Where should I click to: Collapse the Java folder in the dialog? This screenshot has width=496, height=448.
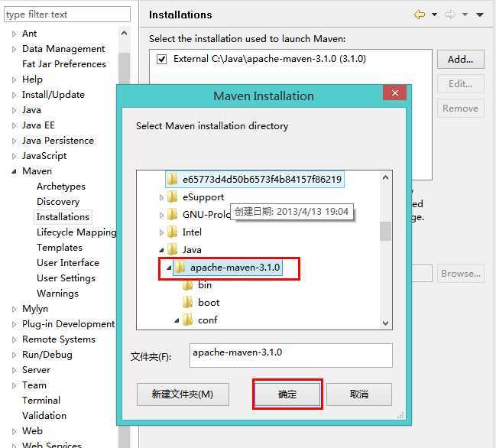pos(161,250)
